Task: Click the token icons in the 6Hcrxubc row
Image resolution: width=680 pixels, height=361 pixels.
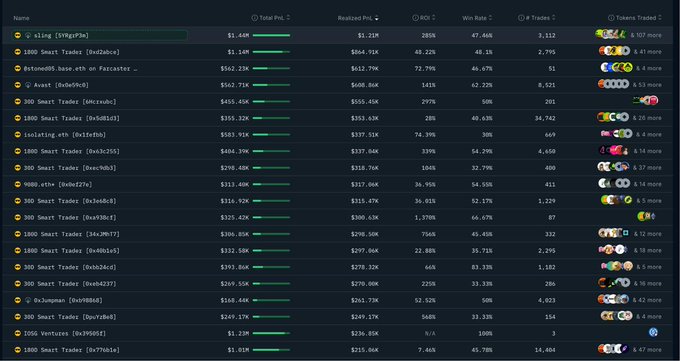Action: [x=645, y=101]
